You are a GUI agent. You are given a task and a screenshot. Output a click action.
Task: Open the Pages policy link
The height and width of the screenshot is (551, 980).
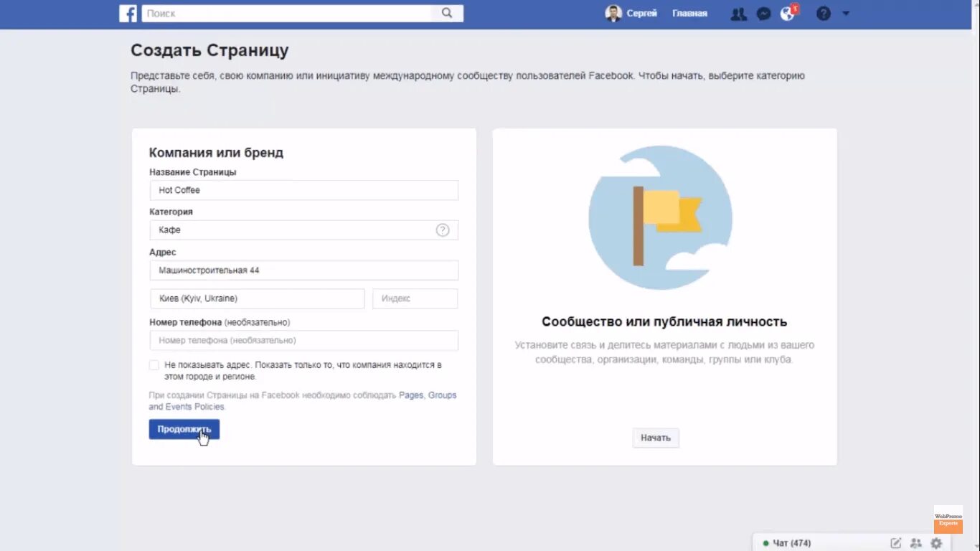(411, 395)
